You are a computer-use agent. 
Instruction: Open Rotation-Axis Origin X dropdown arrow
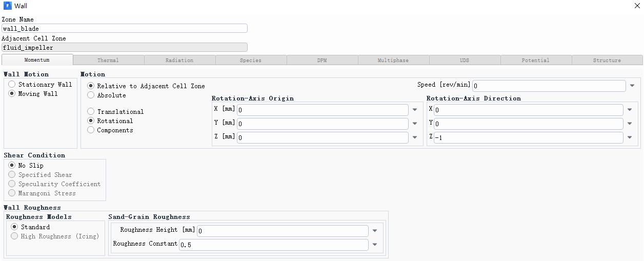pos(414,110)
